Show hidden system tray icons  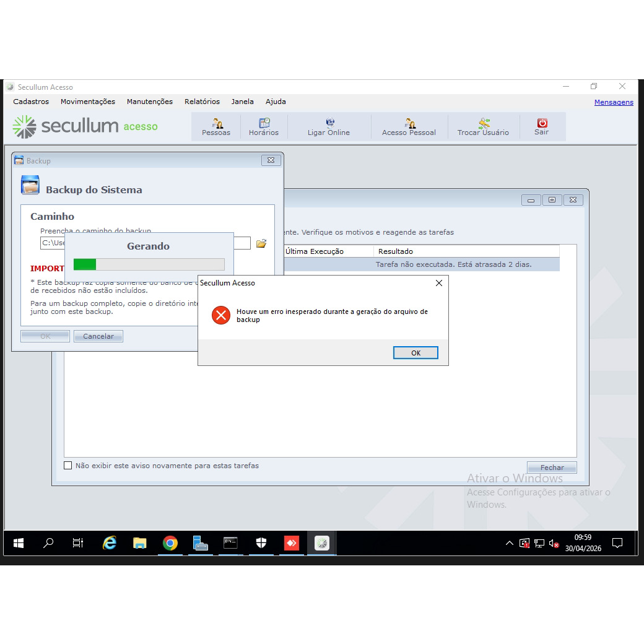coord(509,544)
